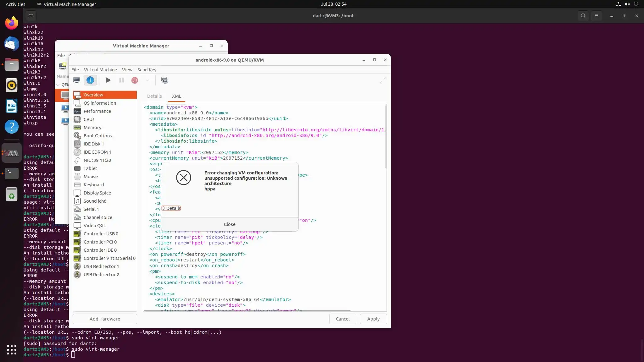Open the Virtual Machine menu
The image size is (644, 362).
100,70
